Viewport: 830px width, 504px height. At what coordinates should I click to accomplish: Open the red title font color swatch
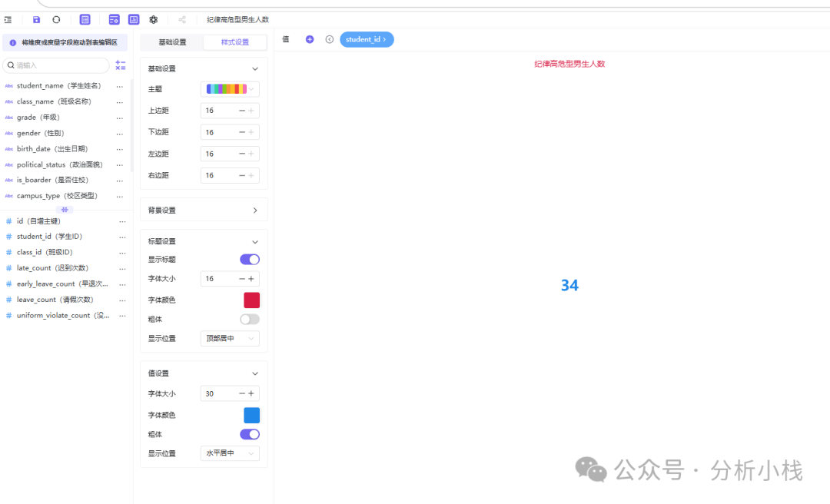[x=251, y=300]
